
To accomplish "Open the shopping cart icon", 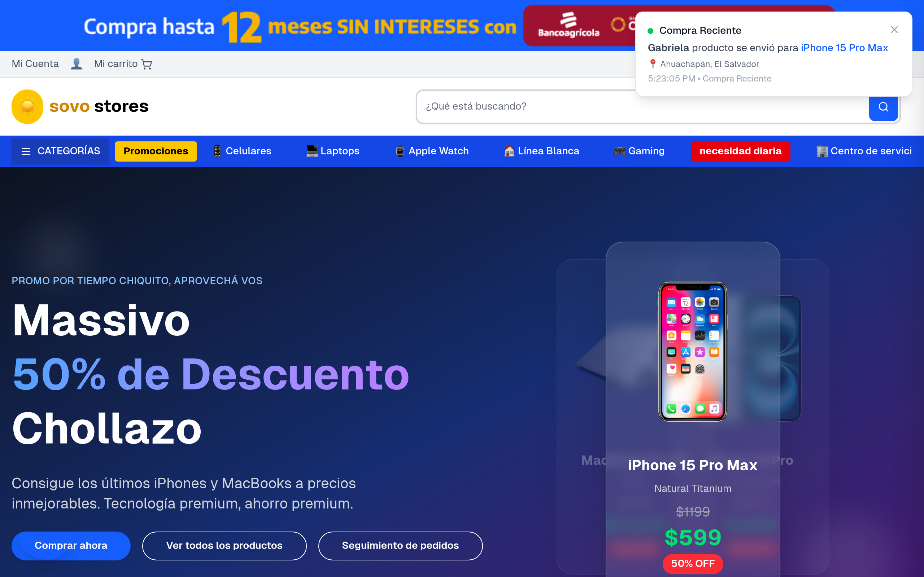I will (147, 64).
